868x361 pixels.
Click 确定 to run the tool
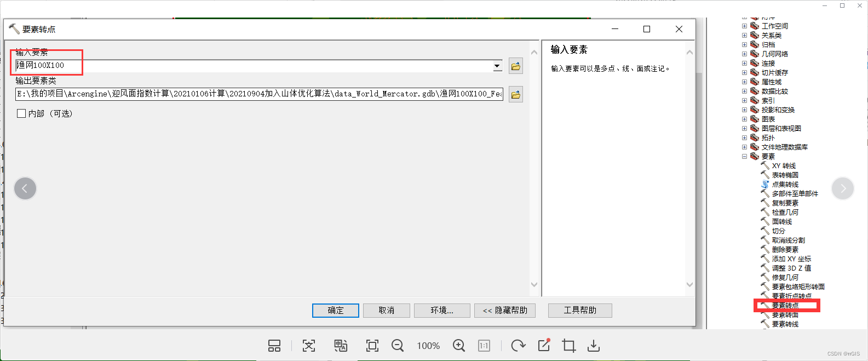point(336,311)
